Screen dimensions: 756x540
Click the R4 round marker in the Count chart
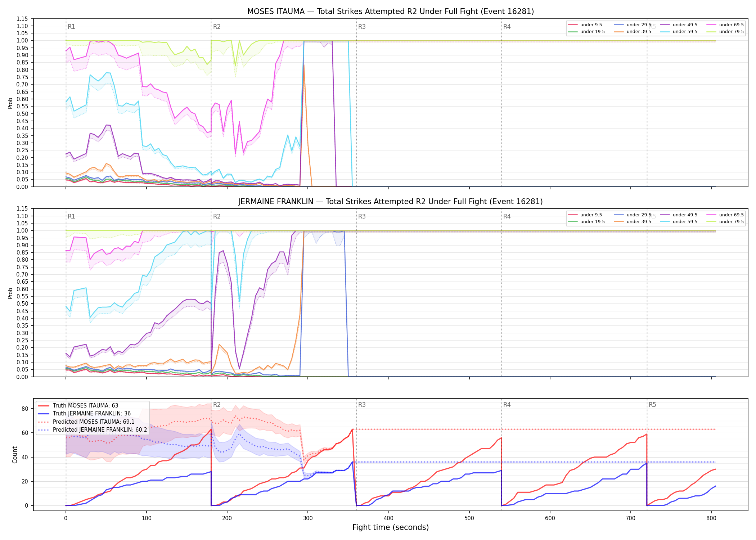(x=507, y=405)
